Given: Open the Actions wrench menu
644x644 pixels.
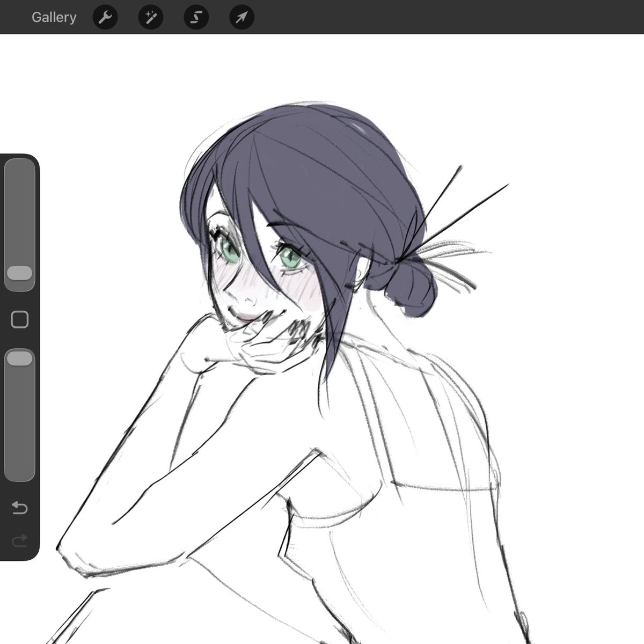Looking at the screenshot, I should pos(105,17).
